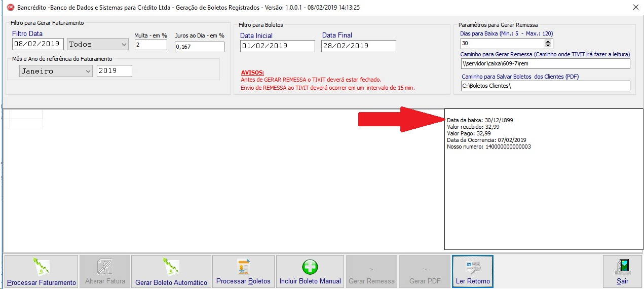Close the Bancrédito window

(636, 8)
